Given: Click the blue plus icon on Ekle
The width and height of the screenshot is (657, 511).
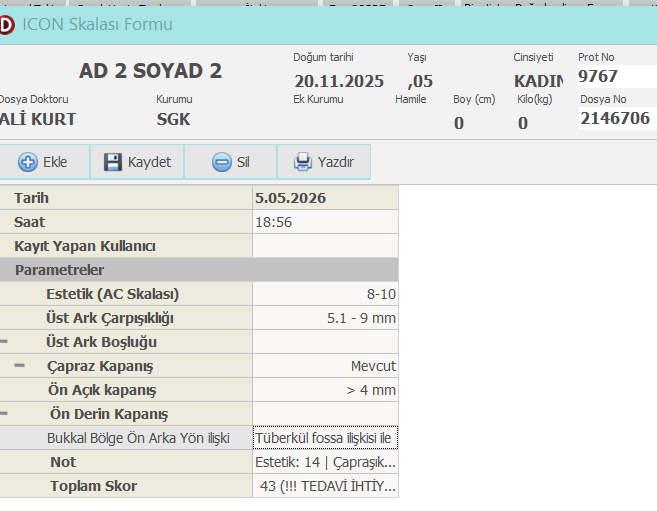Looking at the screenshot, I should tap(28, 162).
